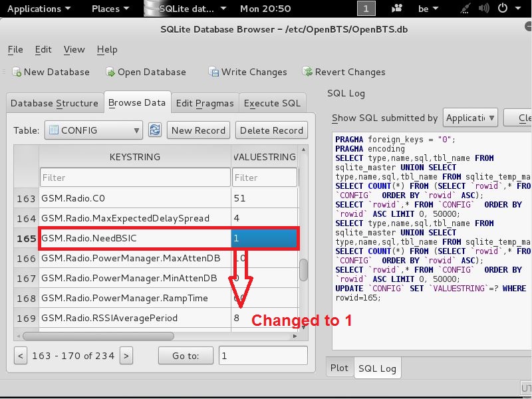Click the KEYSTRING column header

pyautogui.click(x=135, y=157)
